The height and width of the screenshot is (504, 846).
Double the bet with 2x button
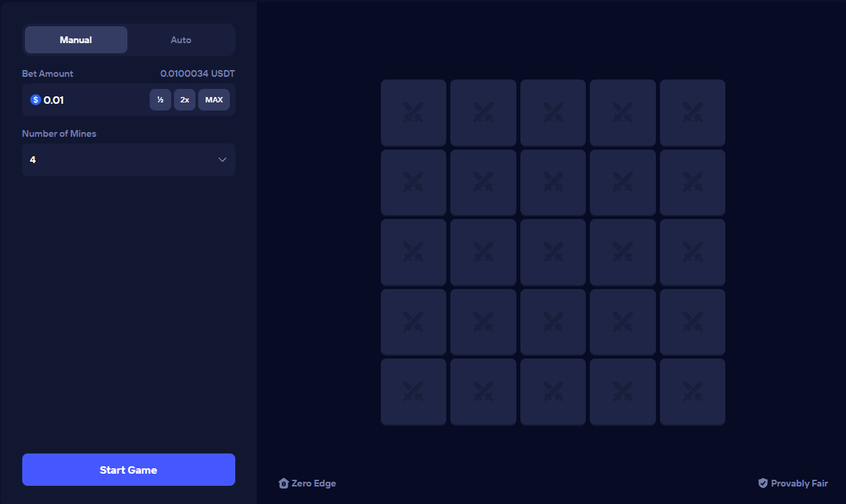(x=185, y=100)
